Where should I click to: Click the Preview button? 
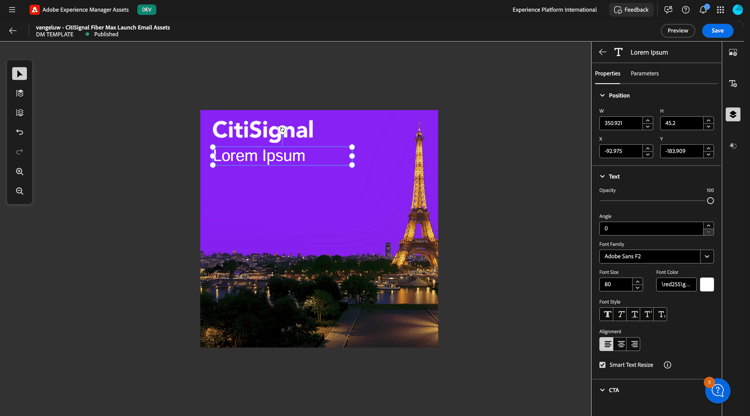(678, 31)
